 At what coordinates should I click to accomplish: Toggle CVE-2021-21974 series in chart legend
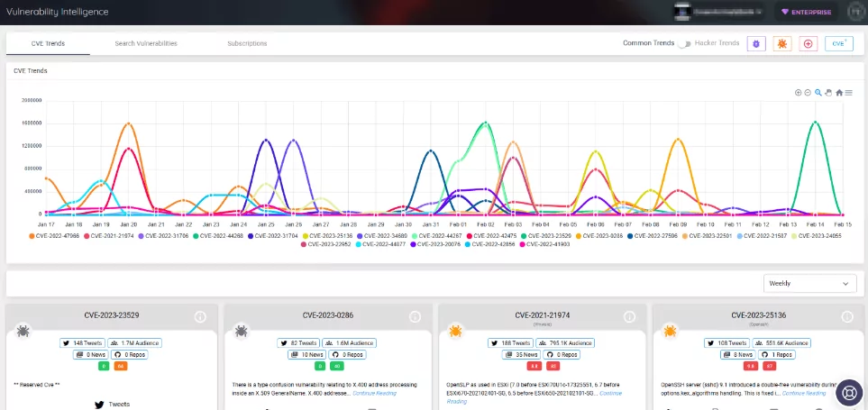pyautogui.click(x=110, y=235)
